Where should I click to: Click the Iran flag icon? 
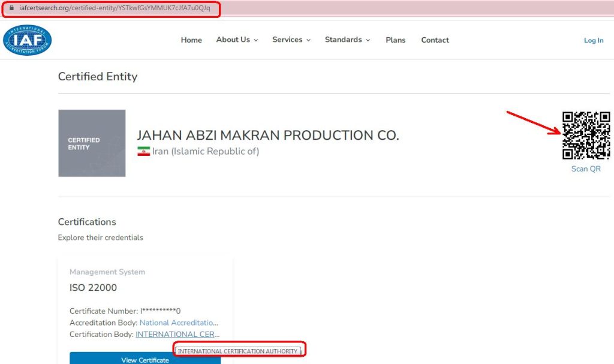[144, 151]
